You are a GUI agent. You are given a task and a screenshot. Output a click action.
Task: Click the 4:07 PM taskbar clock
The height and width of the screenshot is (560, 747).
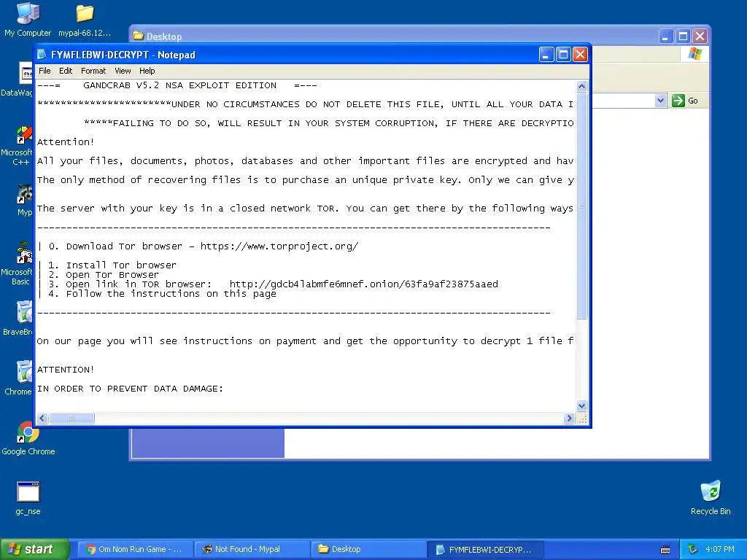coord(720,550)
